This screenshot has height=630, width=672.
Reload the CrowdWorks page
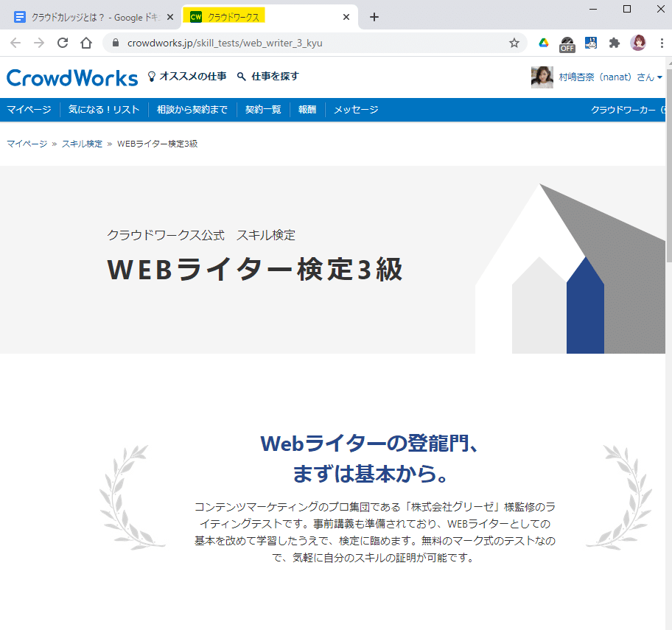point(62,43)
